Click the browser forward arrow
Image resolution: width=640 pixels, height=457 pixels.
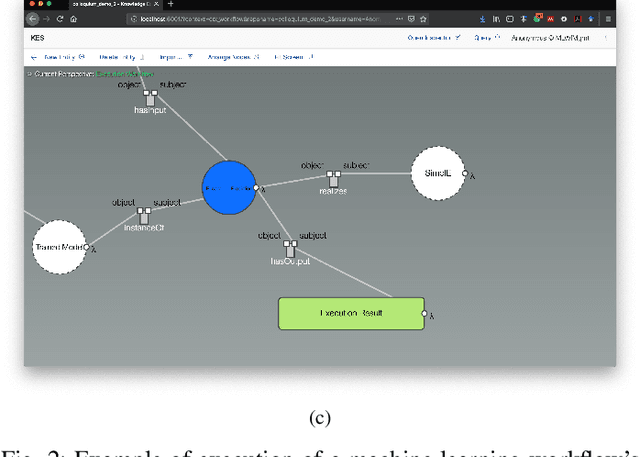coord(45,19)
